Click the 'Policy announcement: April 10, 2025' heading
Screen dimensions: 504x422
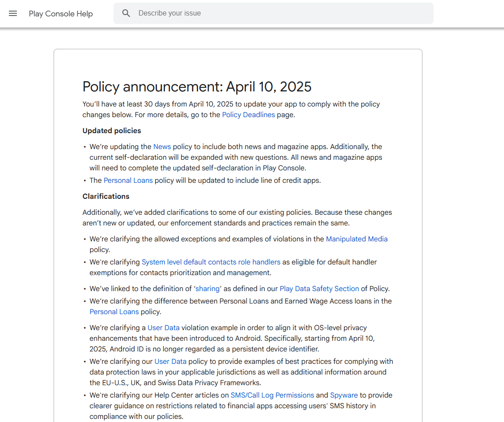(197, 87)
